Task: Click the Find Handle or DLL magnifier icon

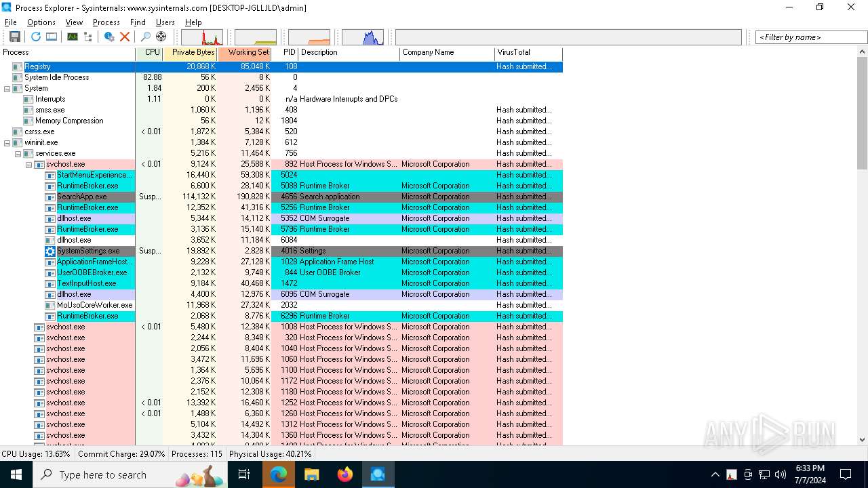Action: point(145,37)
